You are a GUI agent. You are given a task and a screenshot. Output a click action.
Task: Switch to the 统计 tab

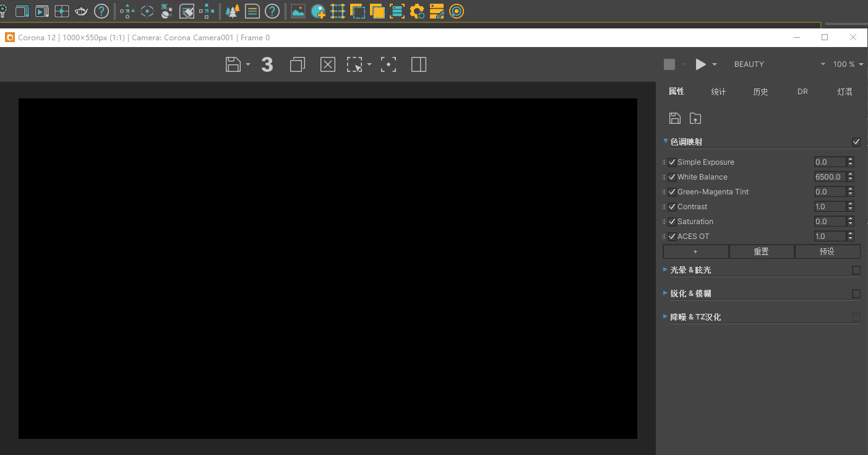[718, 92]
